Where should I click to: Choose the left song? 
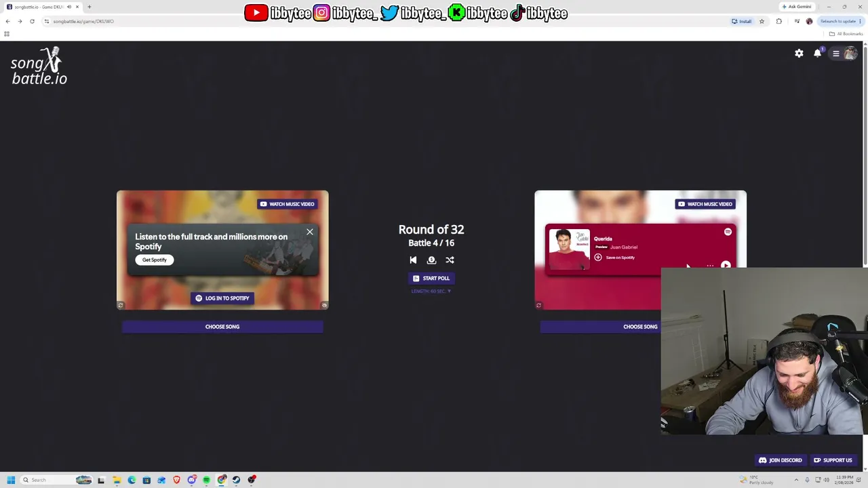(222, 327)
